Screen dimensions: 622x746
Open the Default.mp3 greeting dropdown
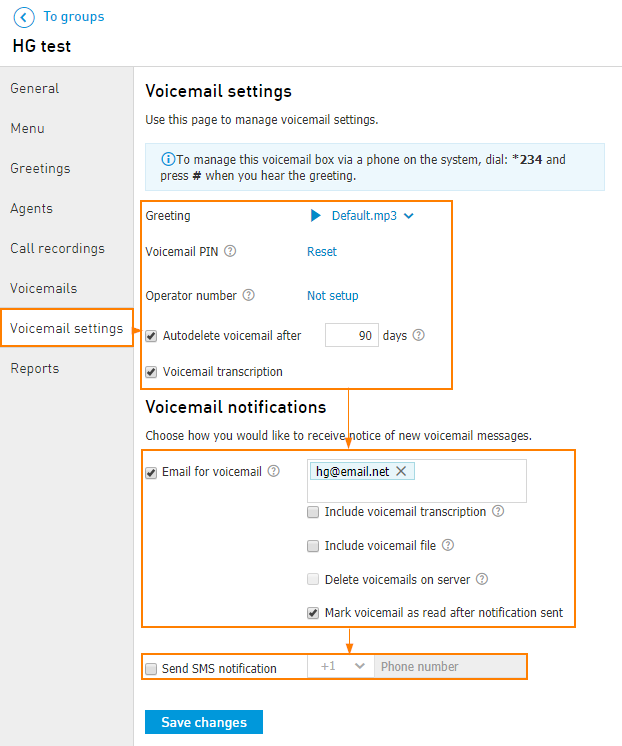pyautogui.click(x=408, y=215)
